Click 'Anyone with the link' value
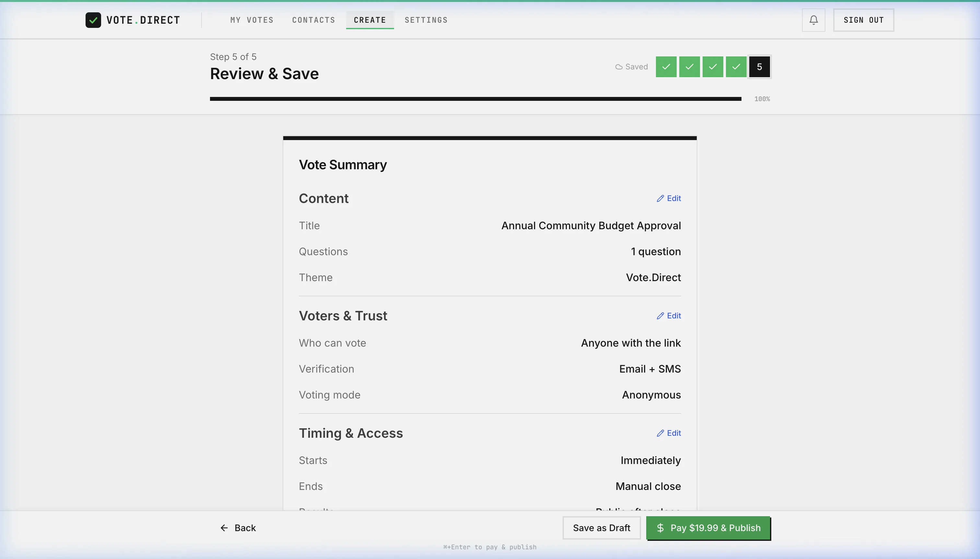Image resolution: width=980 pixels, height=559 pixels. (x=631, y=343)
